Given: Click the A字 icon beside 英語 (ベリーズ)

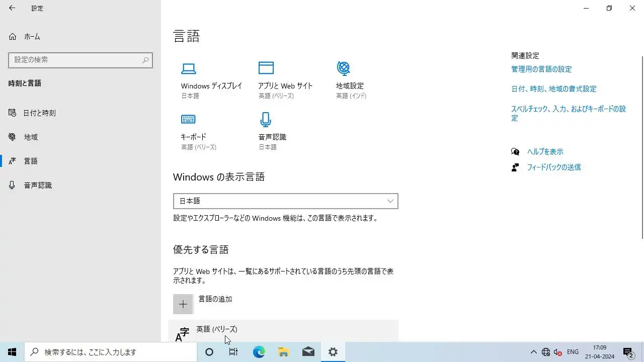Looking at the screenshot, I should click(x=182, y=334).
